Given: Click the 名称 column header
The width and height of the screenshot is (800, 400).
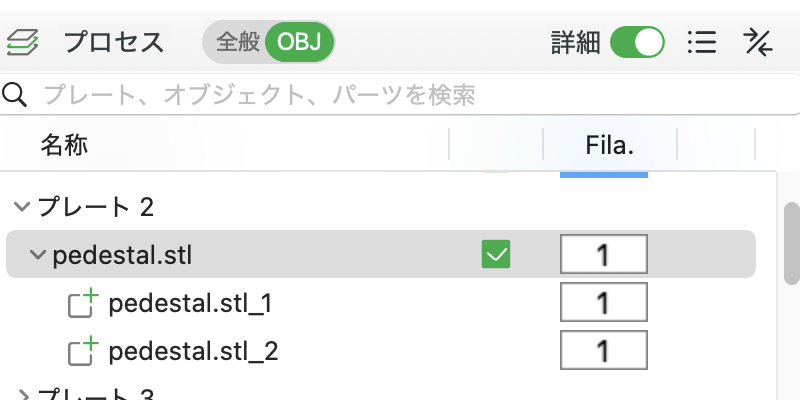Looking at the screenshot, I should (65, 146).
